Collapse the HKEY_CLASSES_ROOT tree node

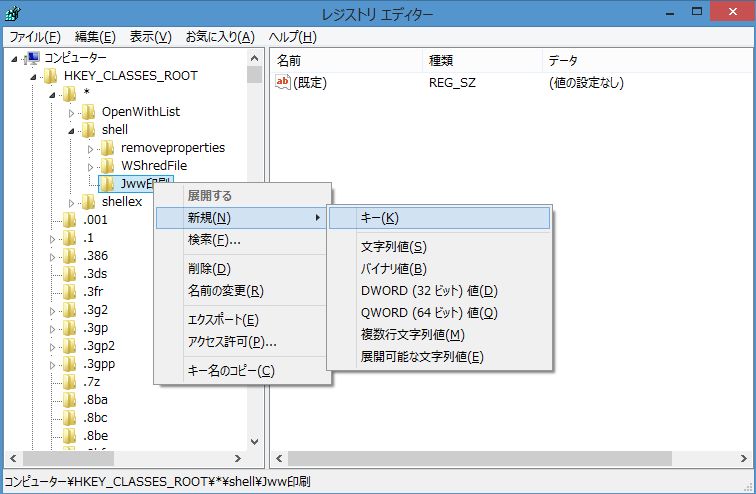(34, 76)
